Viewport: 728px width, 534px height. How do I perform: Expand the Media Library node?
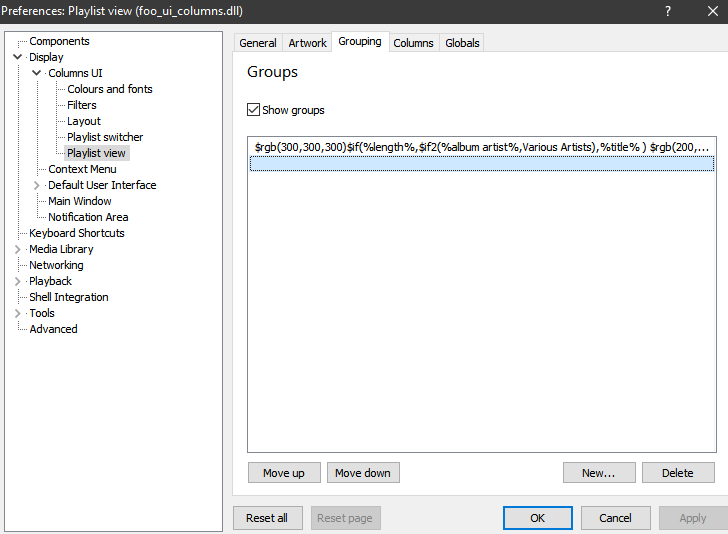point(18,249)
